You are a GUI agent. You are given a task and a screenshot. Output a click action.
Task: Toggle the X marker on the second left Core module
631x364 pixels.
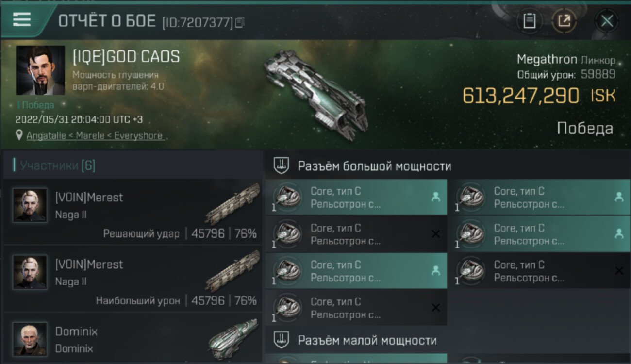coord(435,234)
